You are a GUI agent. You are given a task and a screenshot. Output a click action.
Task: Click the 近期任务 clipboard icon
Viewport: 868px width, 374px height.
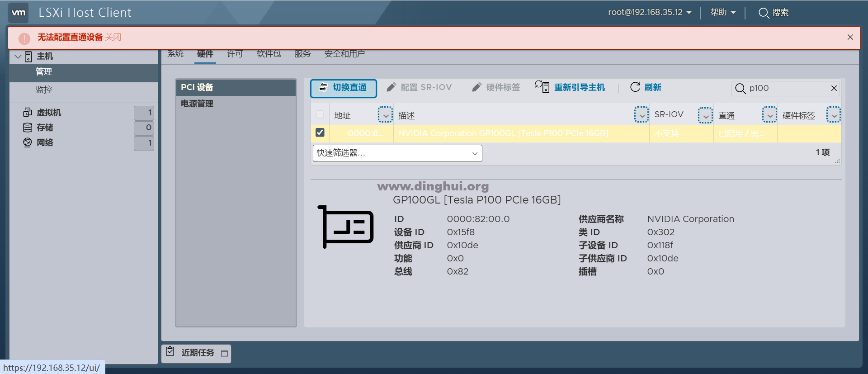[170, 351]
